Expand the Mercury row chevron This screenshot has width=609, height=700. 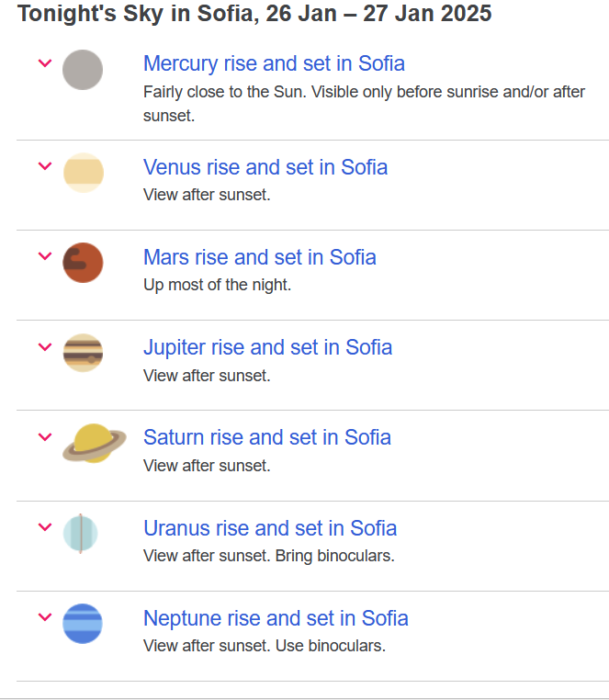[44, 63]
